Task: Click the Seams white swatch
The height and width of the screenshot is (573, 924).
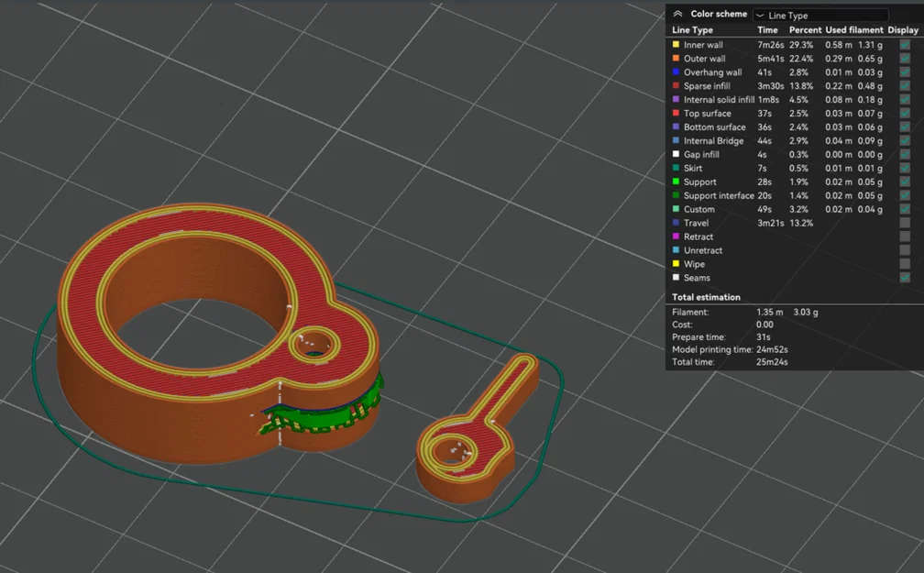Action: (x=676, y=277)
